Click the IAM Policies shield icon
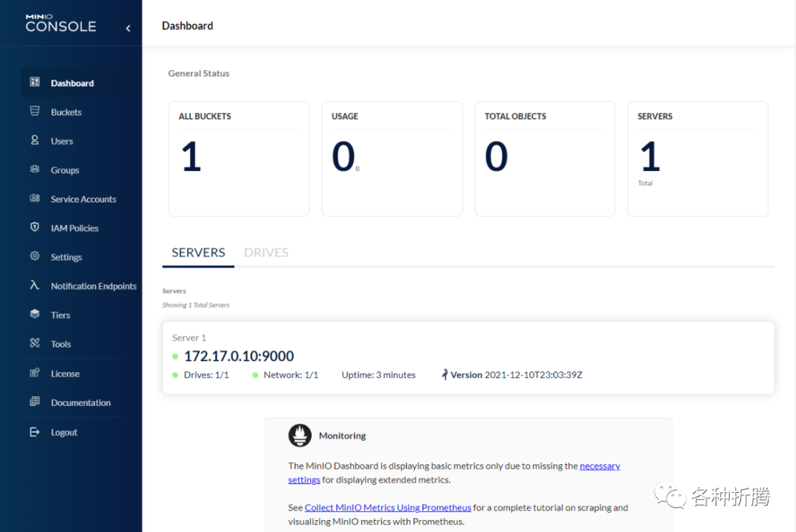Viewport: 796px width, 532px height. click(x=35, y=227)
